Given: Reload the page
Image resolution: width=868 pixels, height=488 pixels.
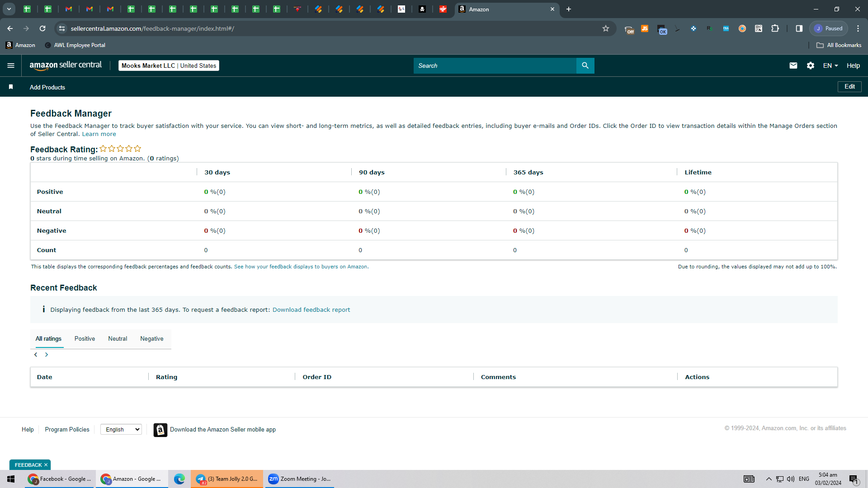Looking at the screenshot, I should pyautogui.click(x=42, y=28).
